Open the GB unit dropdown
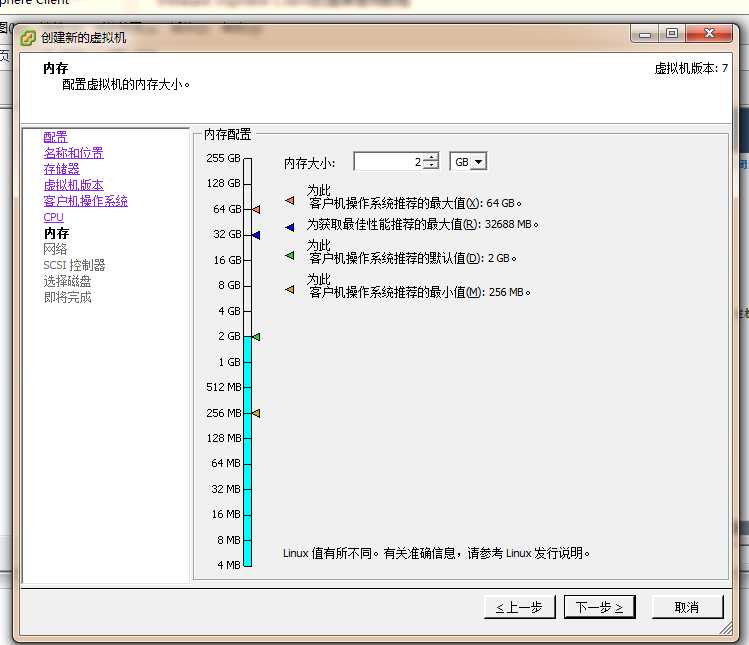The height and width of the screenshot is (645, 749). pos(479,162)
